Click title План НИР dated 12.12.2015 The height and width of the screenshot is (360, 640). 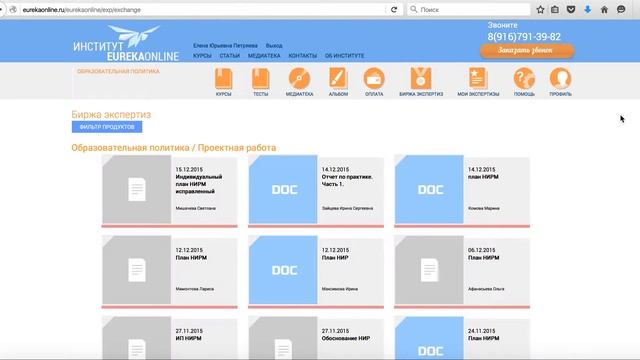[x=335, y=258]
